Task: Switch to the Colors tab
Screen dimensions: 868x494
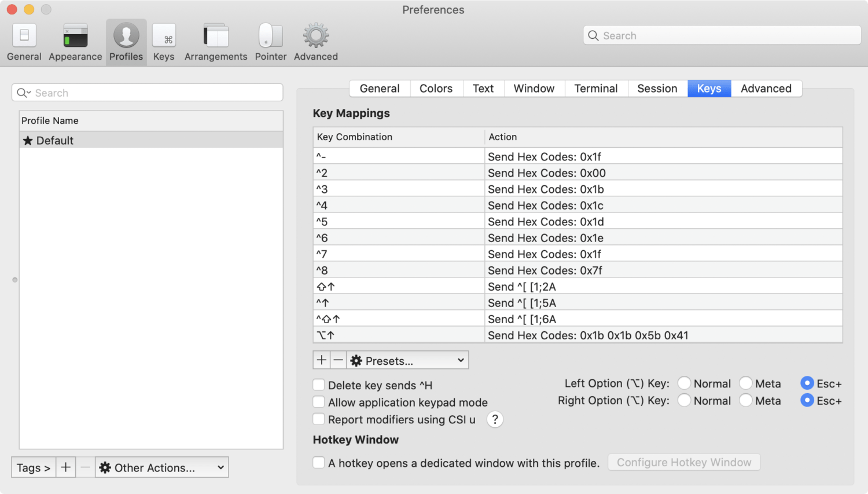Action: pos(436,89)
